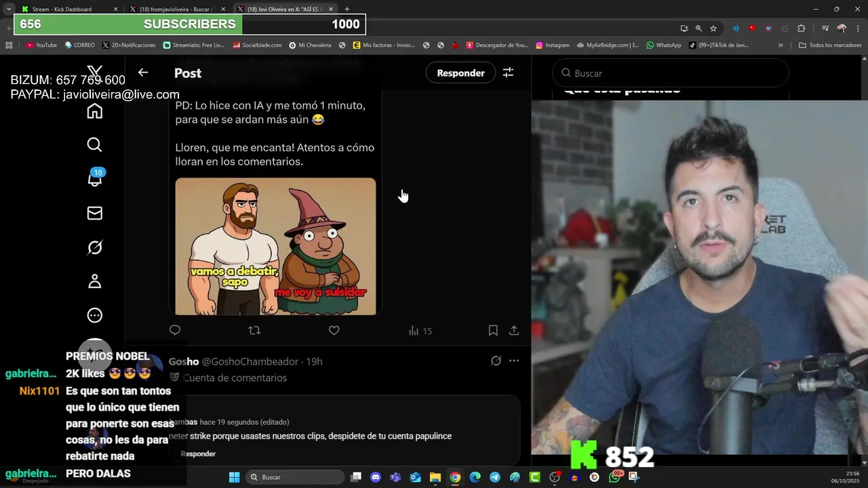Image resolution: width=868 pixels, height=488 pixels.
Task: Open Descargador de YouTube bookmark
Action: coord(496,45)
